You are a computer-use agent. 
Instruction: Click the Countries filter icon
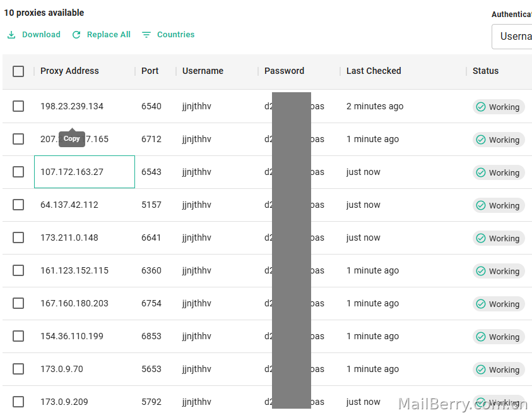coord(146,35)
